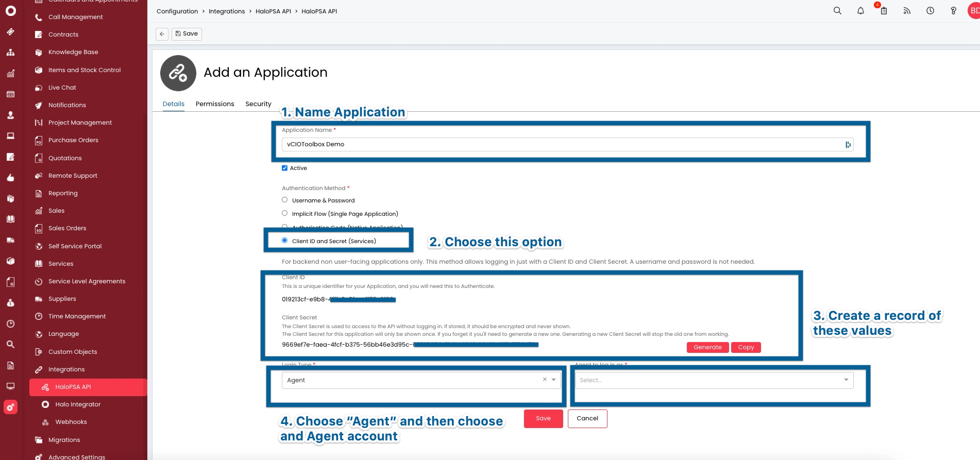Open the bar chart icon in left rail
980x460 pixels.
10,74
